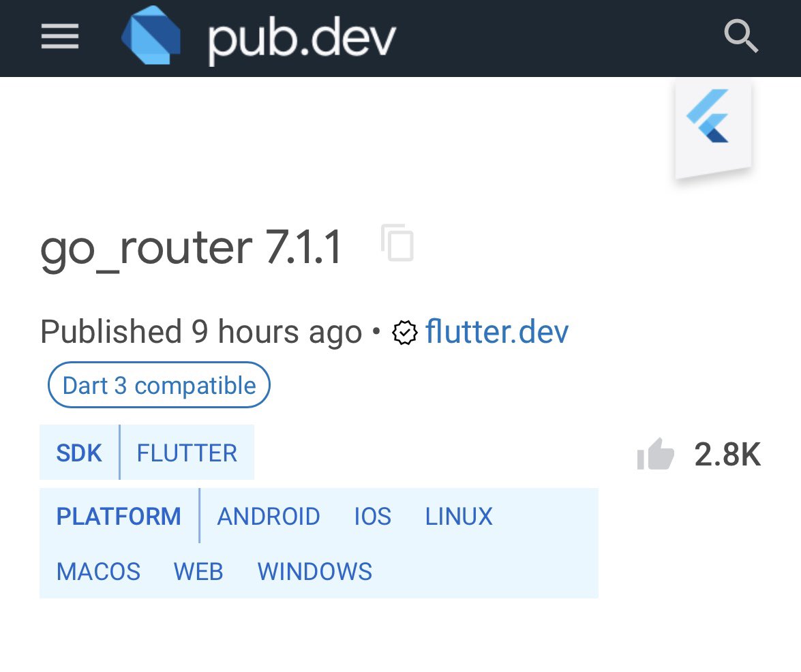Filter by LINUX platform tag
This screenshot has height=672, width=801.
coord(459,516)
